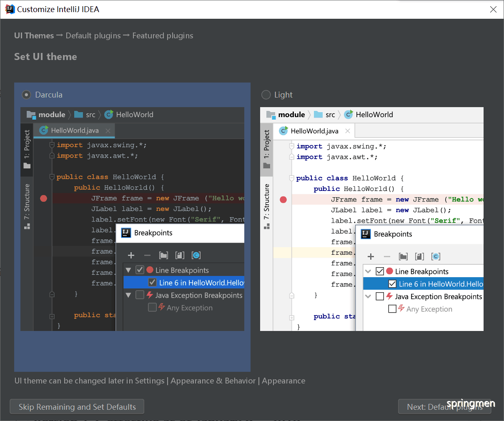Click Skip Remaining and Set Defaults

77,407
